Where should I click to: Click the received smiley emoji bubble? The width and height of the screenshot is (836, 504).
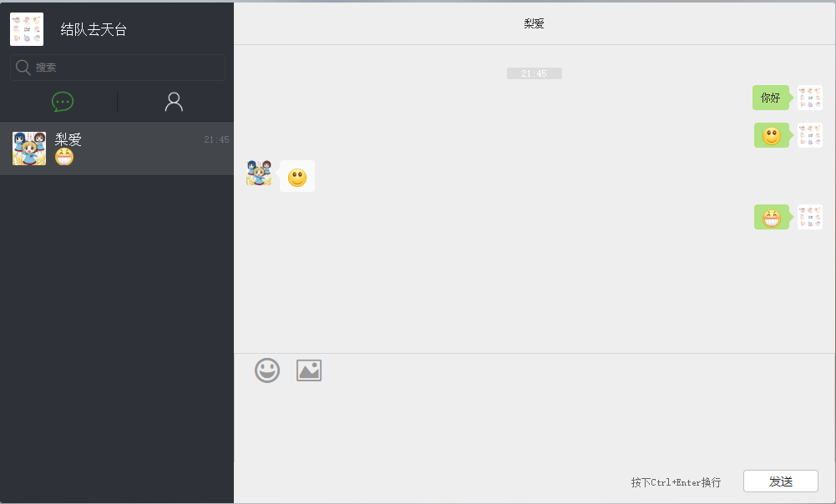pyautogui.click(x=297, y=176)
